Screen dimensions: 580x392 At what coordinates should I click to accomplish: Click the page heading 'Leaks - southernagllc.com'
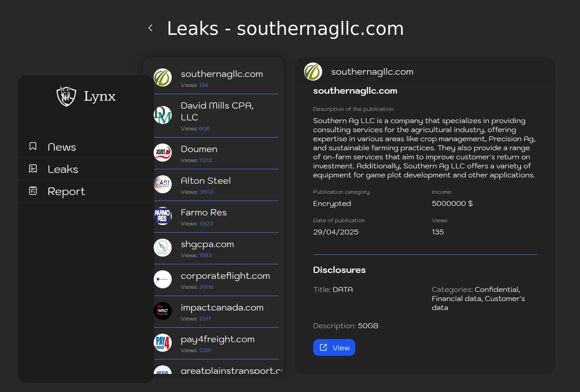(285, 29)
